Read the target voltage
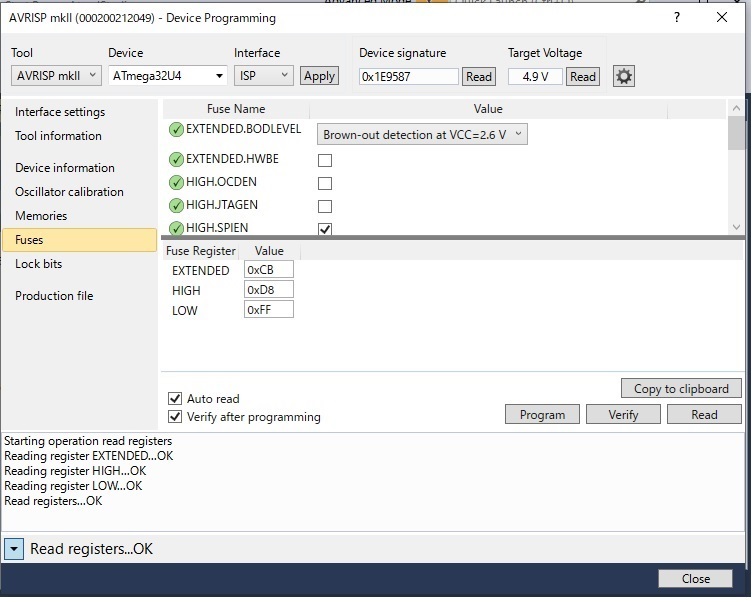 (583, 76)
